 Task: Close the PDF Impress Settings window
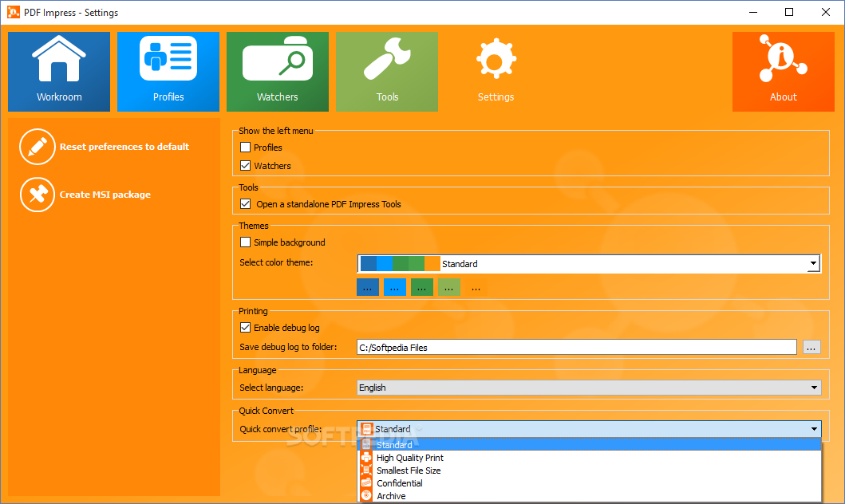(826, 12)
